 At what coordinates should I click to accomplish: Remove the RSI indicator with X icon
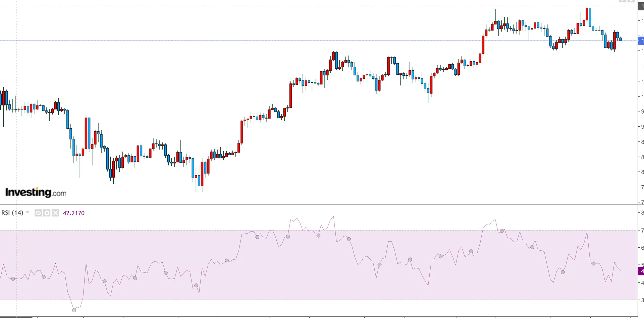56,213
